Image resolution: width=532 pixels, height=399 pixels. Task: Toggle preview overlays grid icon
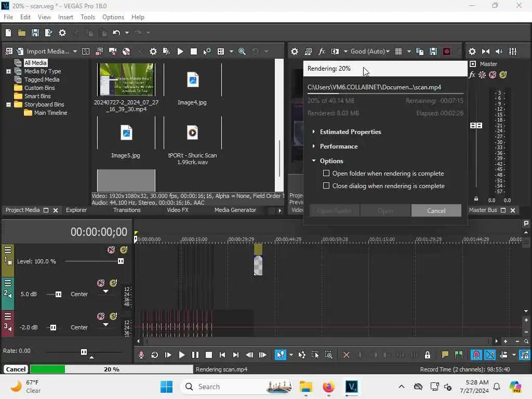pyautogui.click(x=398, y=51)
